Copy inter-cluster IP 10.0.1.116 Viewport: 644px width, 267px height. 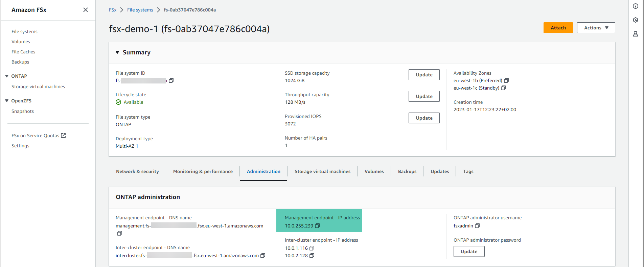[312, 248]
